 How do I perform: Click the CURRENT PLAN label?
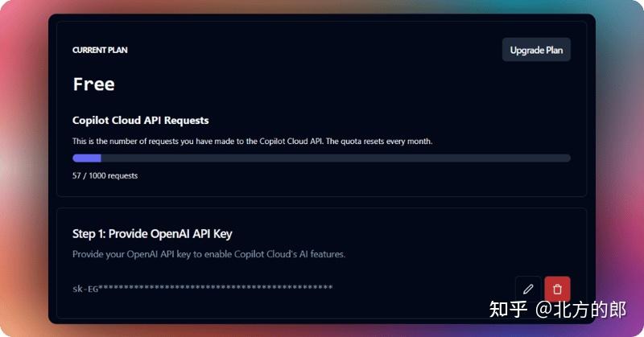click(x=100, y=50)
